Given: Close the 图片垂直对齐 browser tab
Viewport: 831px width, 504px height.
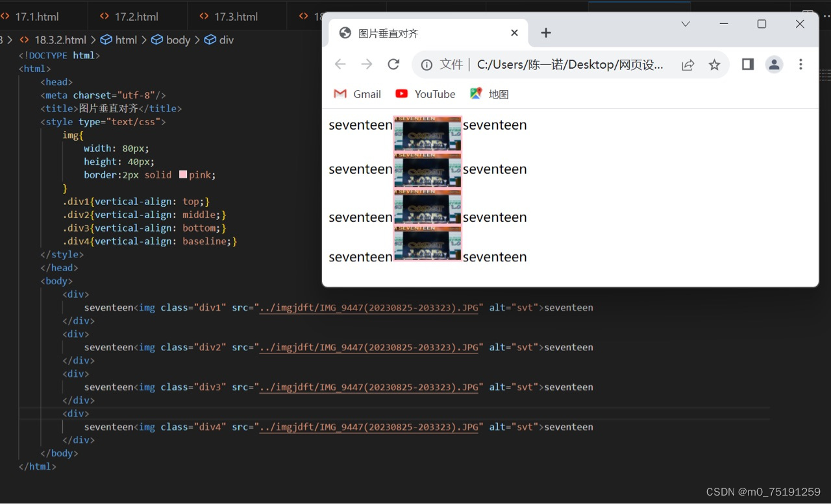Looking at the screenshot, I should point(514,33).
